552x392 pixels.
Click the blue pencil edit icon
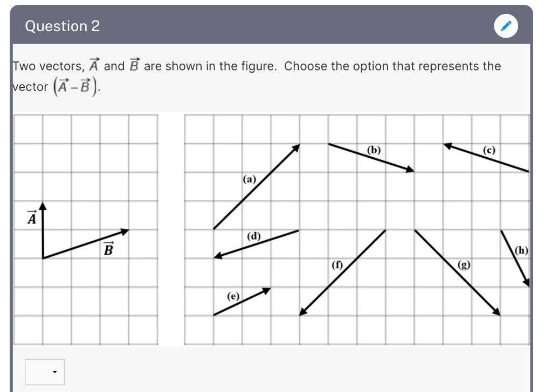506,26
